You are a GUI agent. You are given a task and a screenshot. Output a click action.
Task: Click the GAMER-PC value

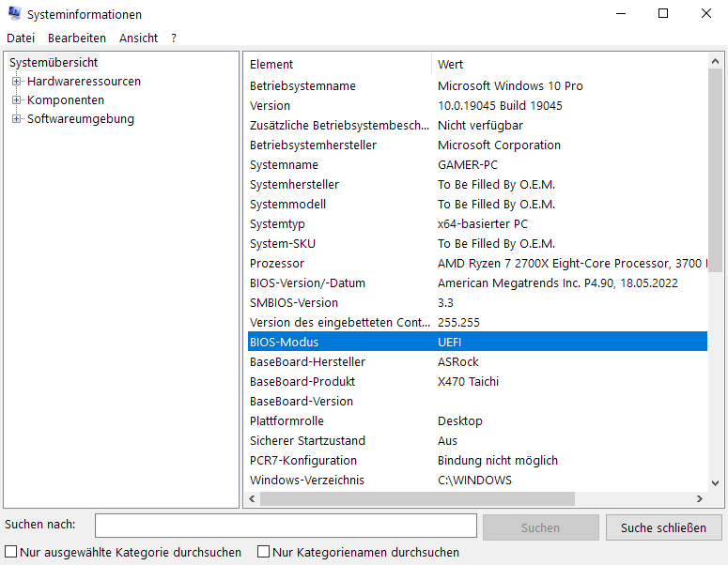pos(468,164)
